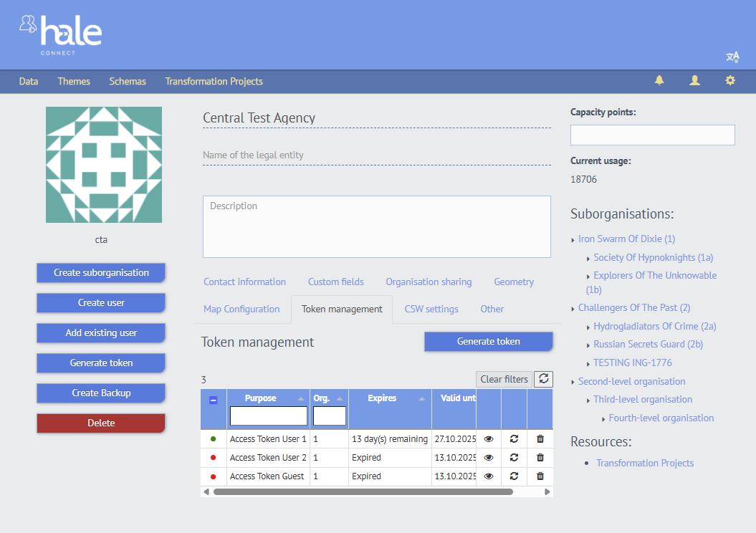The width and height of the screenshot is (756, 533).
Task: Click the hale connect logo
Action: click(x=62, y=33)
